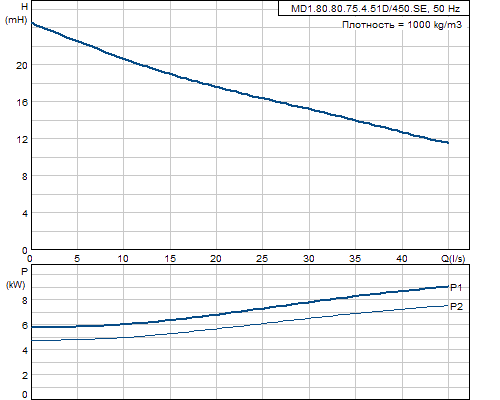Click the H (mH) axis label
This screenshot has height=400, width=500.
point(16,13)
